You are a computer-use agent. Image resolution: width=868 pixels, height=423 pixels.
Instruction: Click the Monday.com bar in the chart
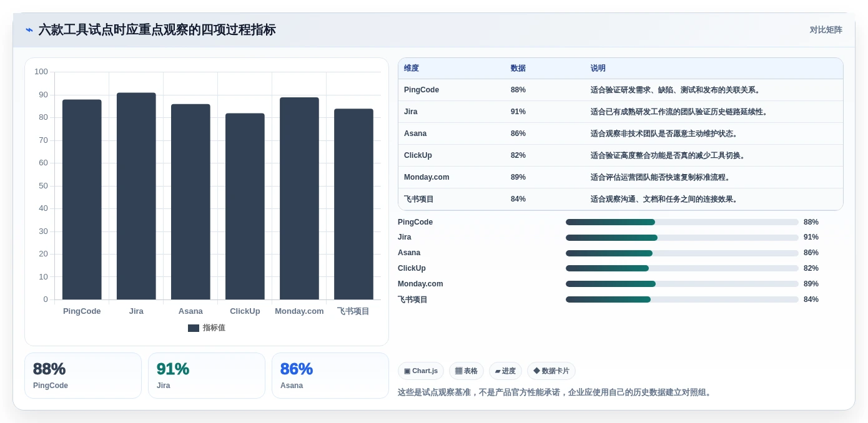[299, 198]
